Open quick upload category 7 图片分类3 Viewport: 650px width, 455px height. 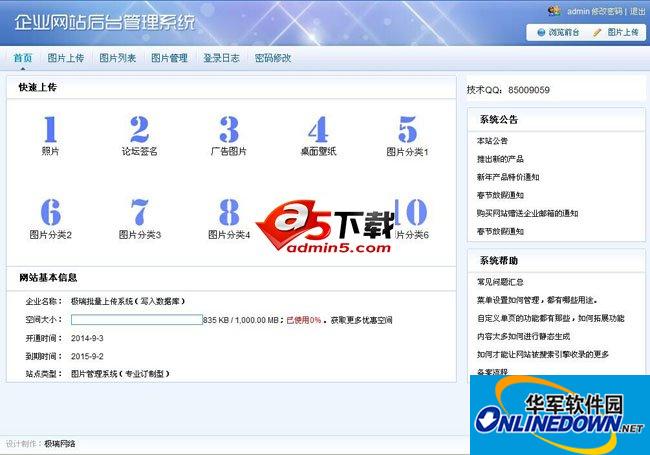click(x=140, y=219)
